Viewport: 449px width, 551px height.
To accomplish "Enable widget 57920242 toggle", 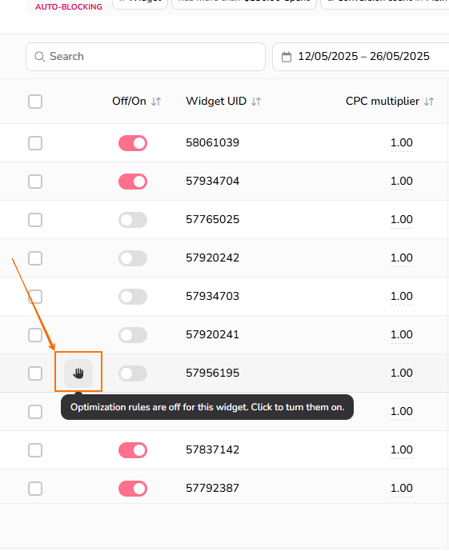I will tap(133, 258).
